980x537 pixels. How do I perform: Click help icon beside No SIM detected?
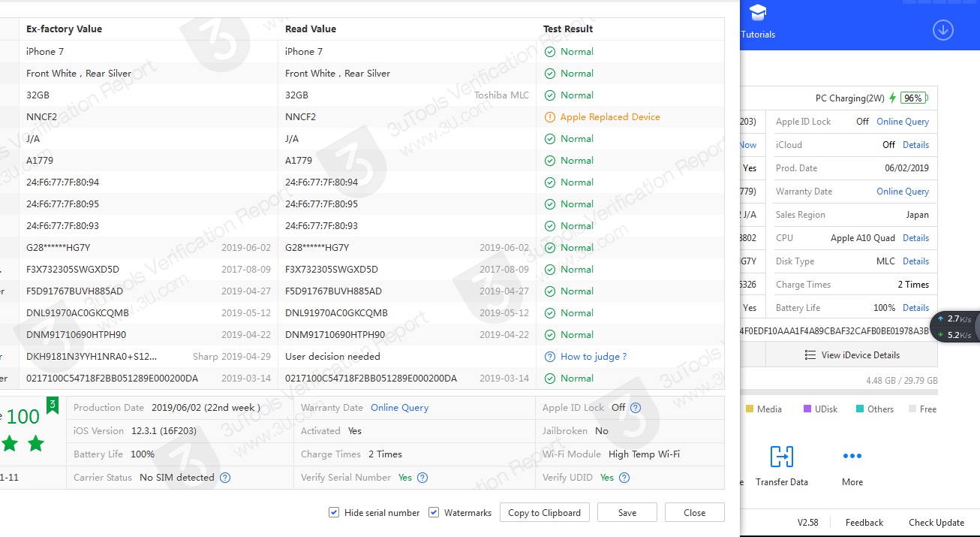coord(224,478)
